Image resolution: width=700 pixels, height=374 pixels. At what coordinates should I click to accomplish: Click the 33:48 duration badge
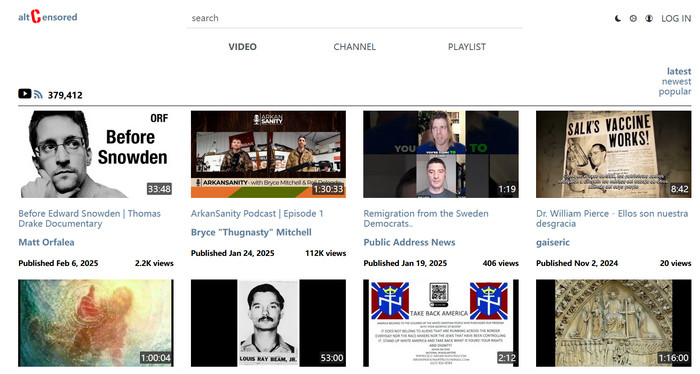tap(159, 189)
